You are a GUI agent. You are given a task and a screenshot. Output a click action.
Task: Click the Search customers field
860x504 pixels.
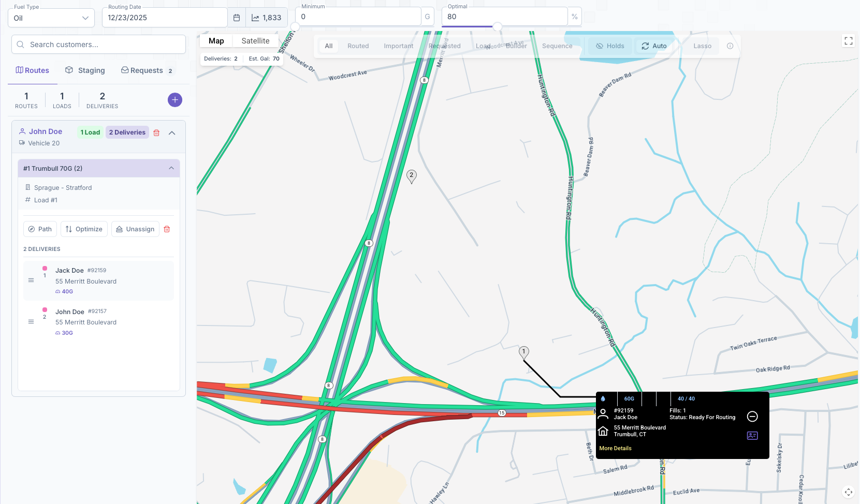(x=98, y=45)
